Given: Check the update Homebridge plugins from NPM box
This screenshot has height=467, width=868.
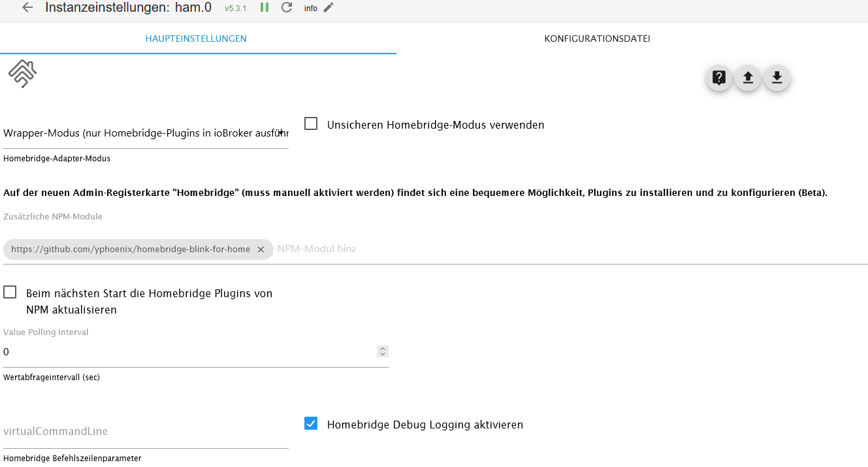Looking at the screenshot, I should 10,292.
